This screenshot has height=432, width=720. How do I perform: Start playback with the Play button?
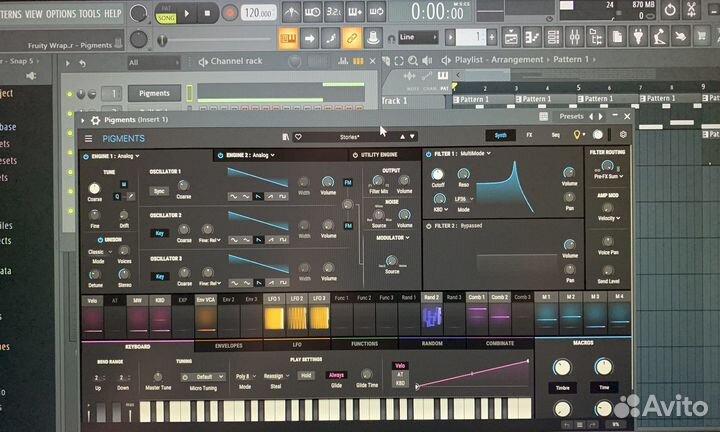point(186,14)
